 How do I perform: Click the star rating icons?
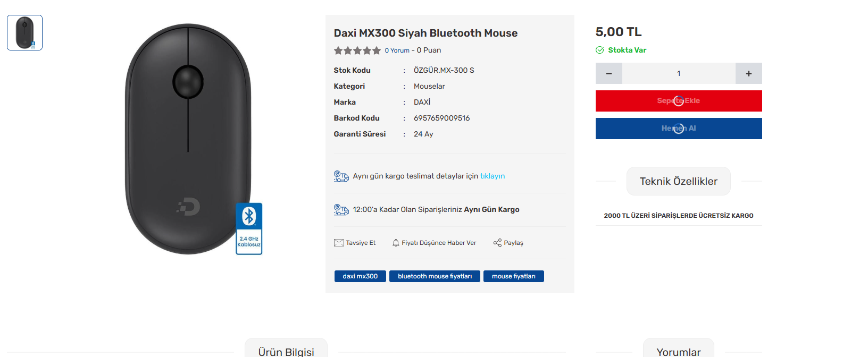357,50
